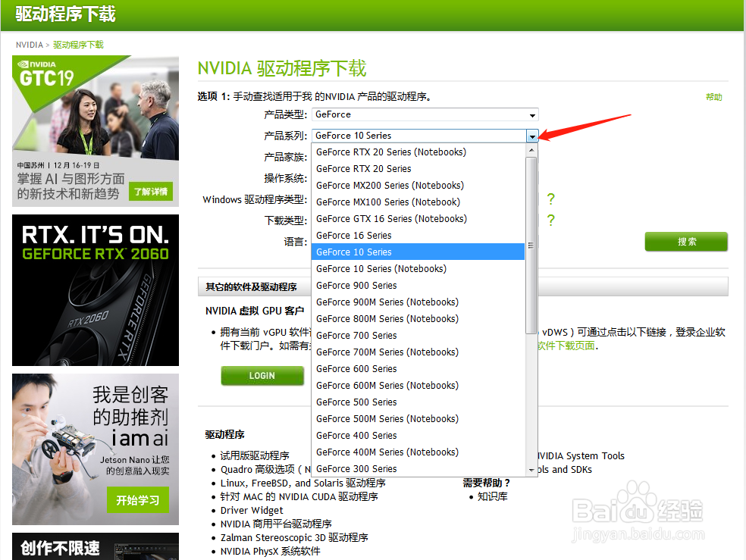Open NVIDIA PhysX 系统软件 link
Image resolution: width=746 pixels, height=560 pixels.
coord(270,552)
